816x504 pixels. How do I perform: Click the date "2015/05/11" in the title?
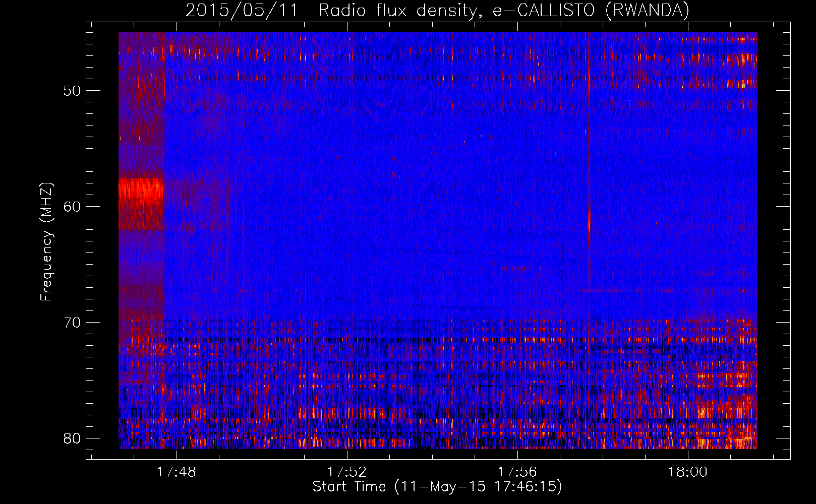tap(242, 11)
